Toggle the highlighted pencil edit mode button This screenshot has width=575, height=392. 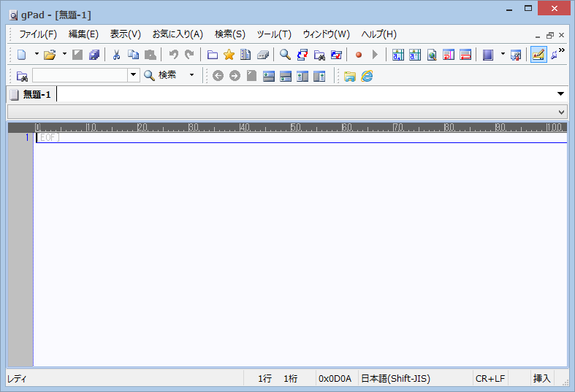[538, 55]
